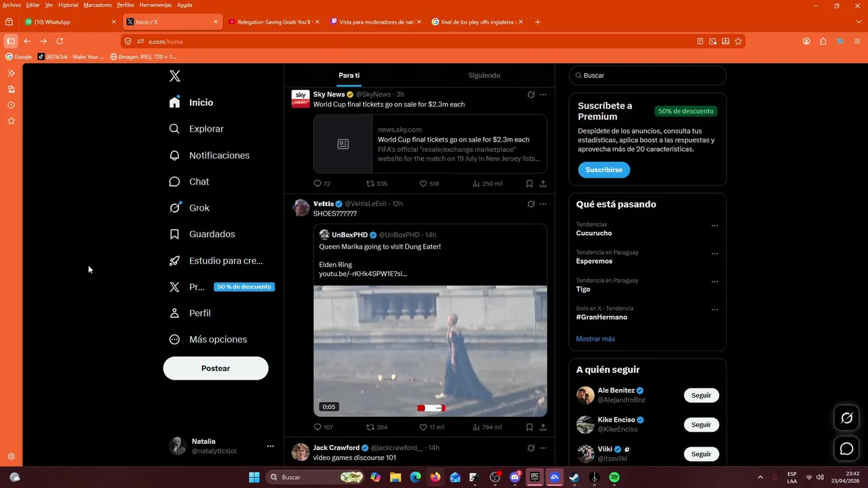868x488 pixels.
Task: Follow Ale Benitez
Action: pyautogui.click(x=701, y=395)
